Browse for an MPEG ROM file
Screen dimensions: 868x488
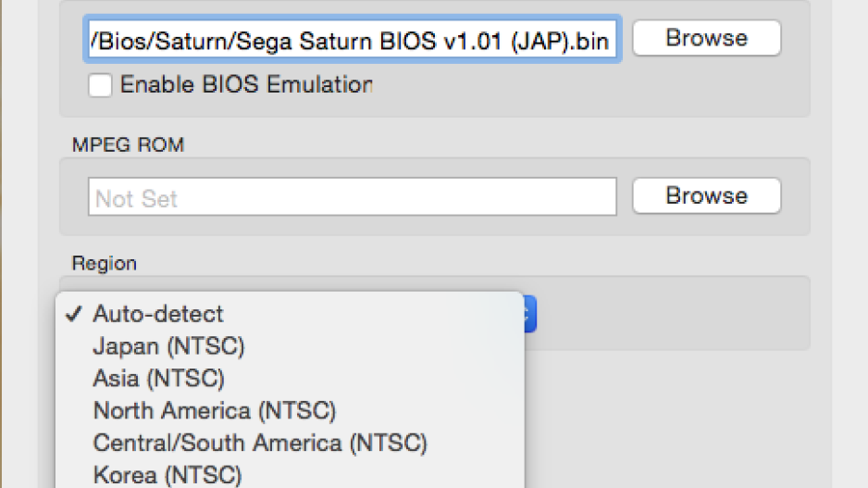[706, 195]
